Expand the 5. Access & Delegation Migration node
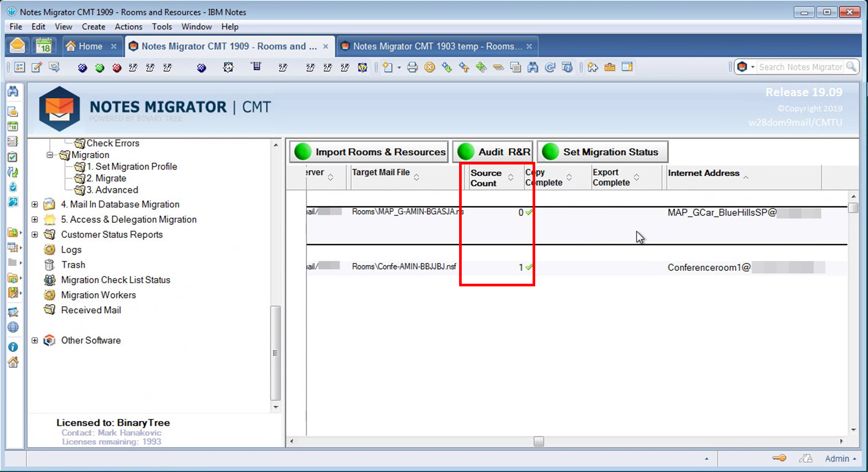The image size is (868, 472). pos(35,220)
